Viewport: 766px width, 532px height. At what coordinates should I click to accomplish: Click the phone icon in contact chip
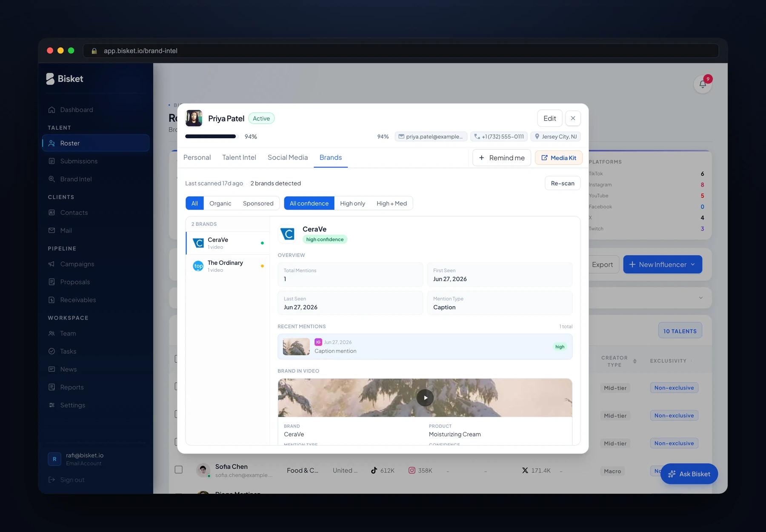pyautogui.click(x=477, y=137)
